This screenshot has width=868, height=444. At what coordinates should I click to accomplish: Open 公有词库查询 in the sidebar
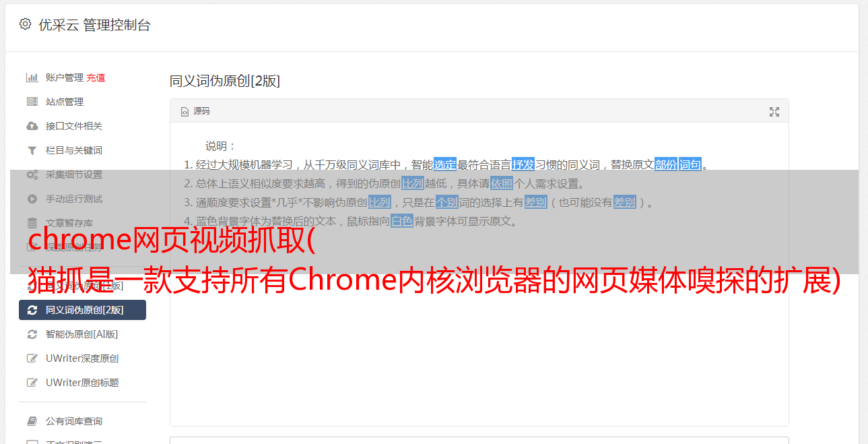82,421
